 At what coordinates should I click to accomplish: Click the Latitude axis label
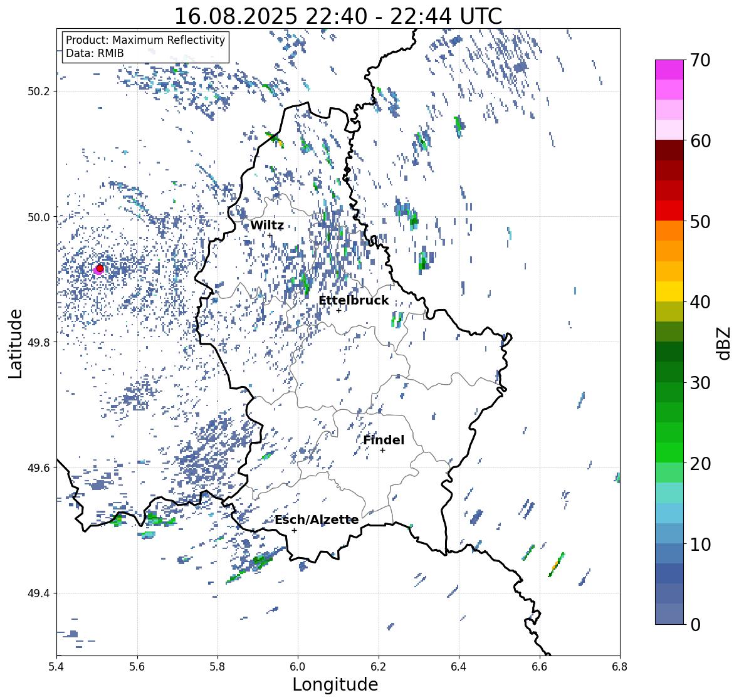pyautogui.click(x=15, y=343)
